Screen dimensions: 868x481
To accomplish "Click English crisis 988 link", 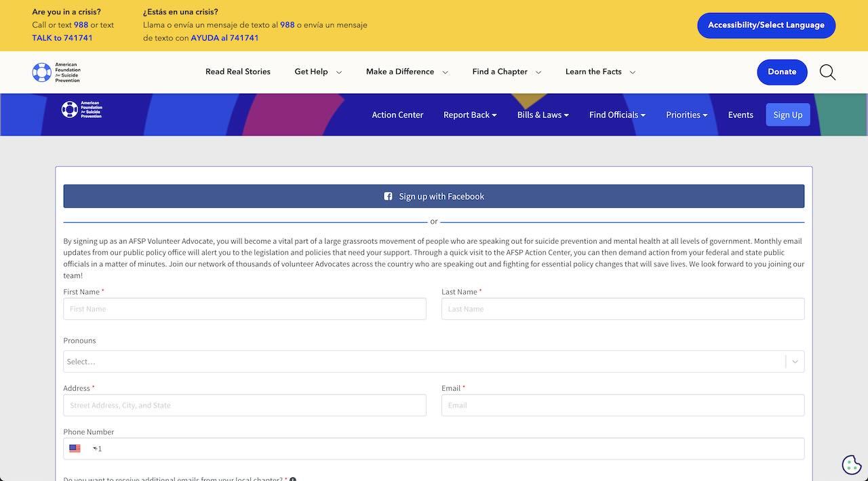I will click(81, 25).
